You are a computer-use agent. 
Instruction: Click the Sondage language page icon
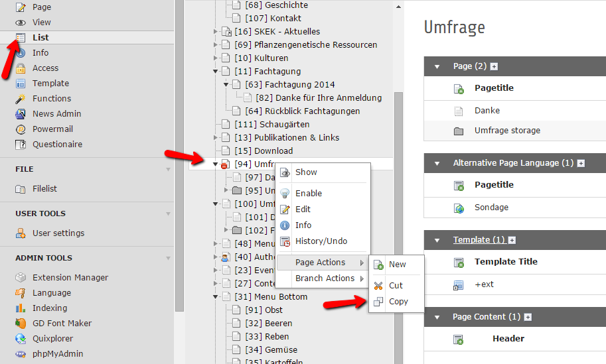click(459, 208)
